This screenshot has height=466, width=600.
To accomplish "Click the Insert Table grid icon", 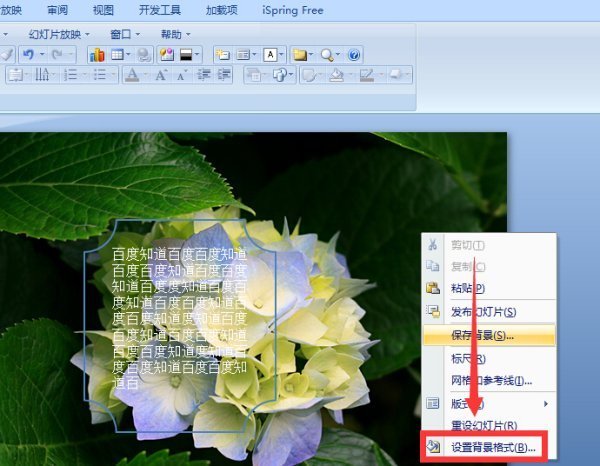I will 117,55.
